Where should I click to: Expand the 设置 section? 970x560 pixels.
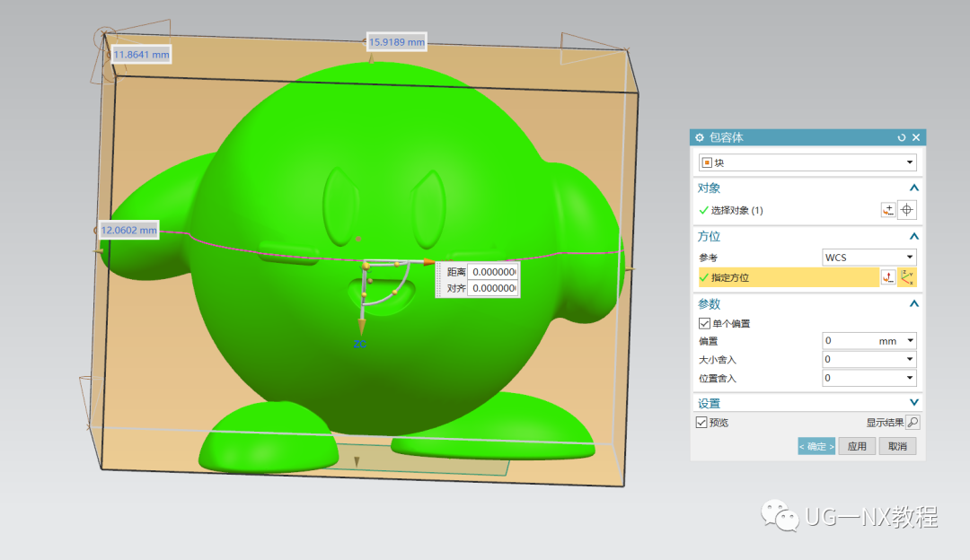point(913,402)
